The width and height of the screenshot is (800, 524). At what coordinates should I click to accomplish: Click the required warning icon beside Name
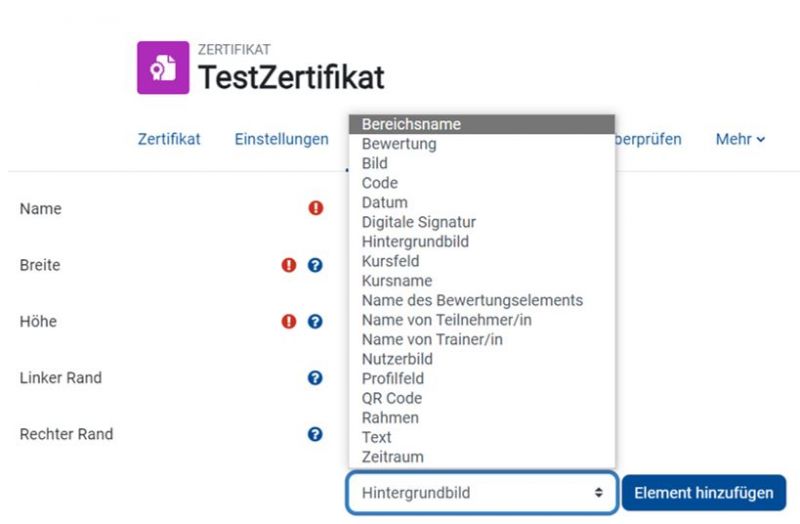pyautogui.click(x=316, y=209)
